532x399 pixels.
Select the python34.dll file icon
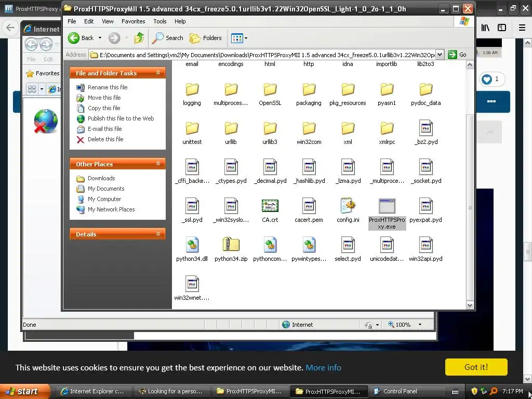[x=192, y=245]
